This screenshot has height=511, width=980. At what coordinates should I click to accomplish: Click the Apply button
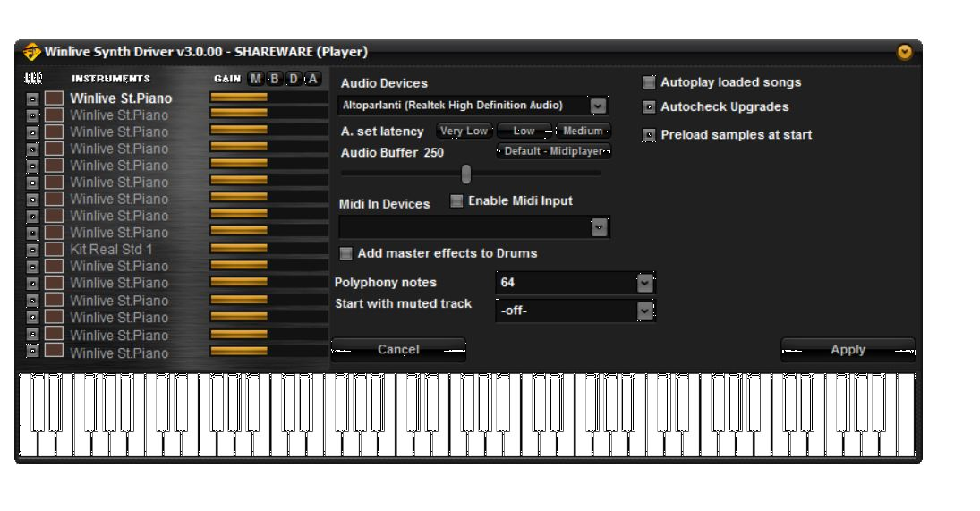coord(848,350)
